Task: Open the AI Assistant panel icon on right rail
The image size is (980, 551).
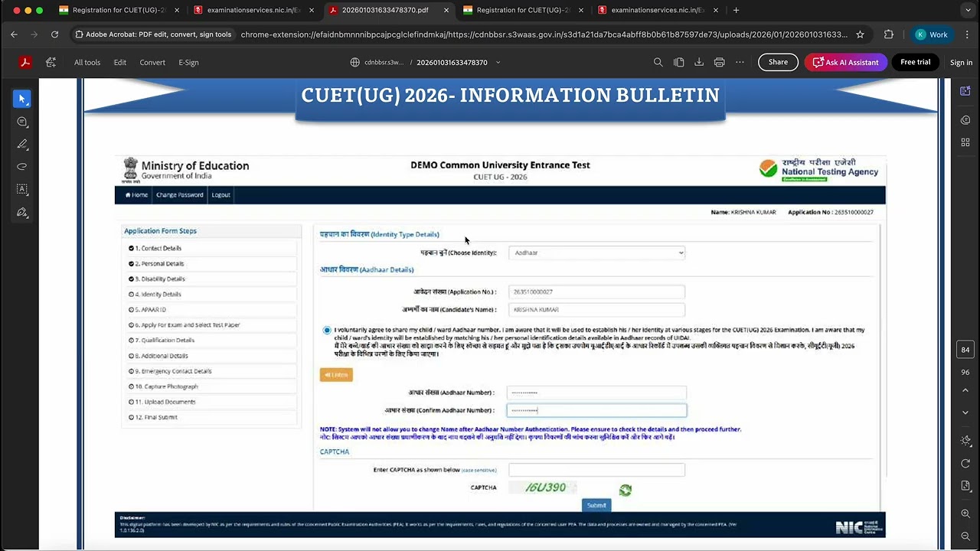Action: (965, 91)
